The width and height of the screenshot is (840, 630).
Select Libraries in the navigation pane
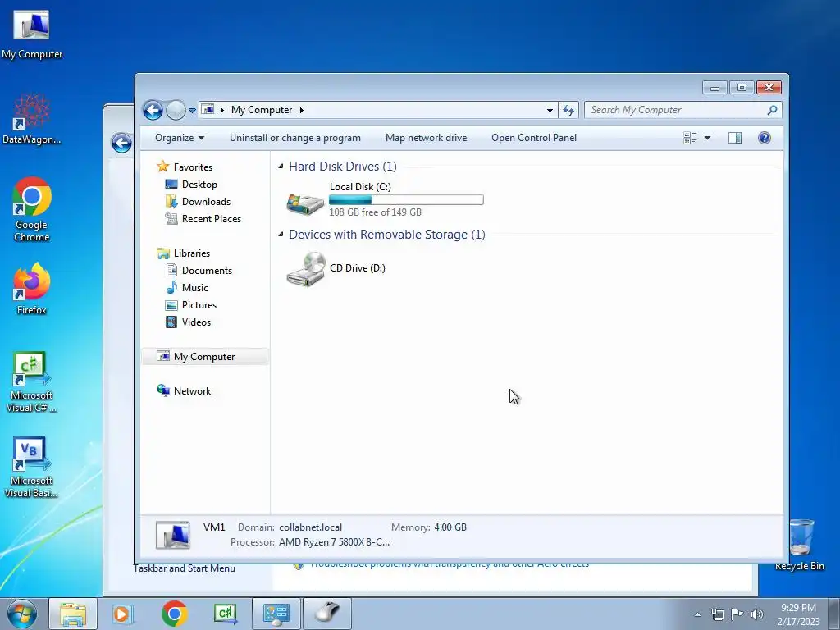pyautogui.click(x=192, y=253)
